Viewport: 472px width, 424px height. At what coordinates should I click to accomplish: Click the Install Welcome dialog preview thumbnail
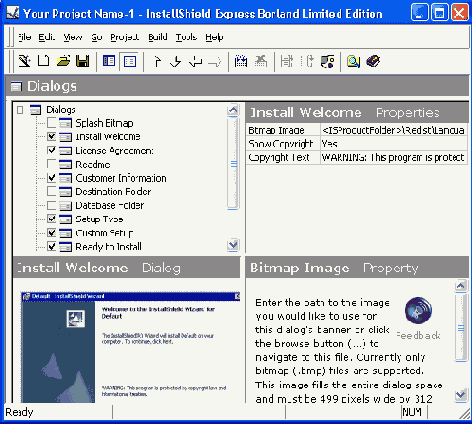[130, 347]
